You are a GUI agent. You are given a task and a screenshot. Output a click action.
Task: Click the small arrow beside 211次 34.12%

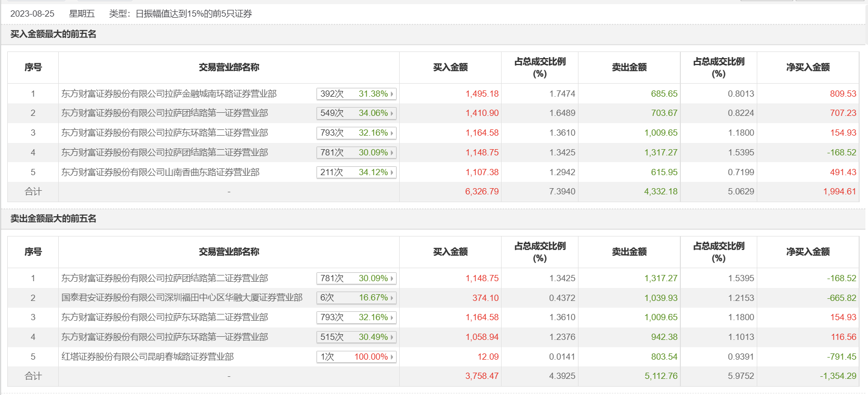(392, 173)
